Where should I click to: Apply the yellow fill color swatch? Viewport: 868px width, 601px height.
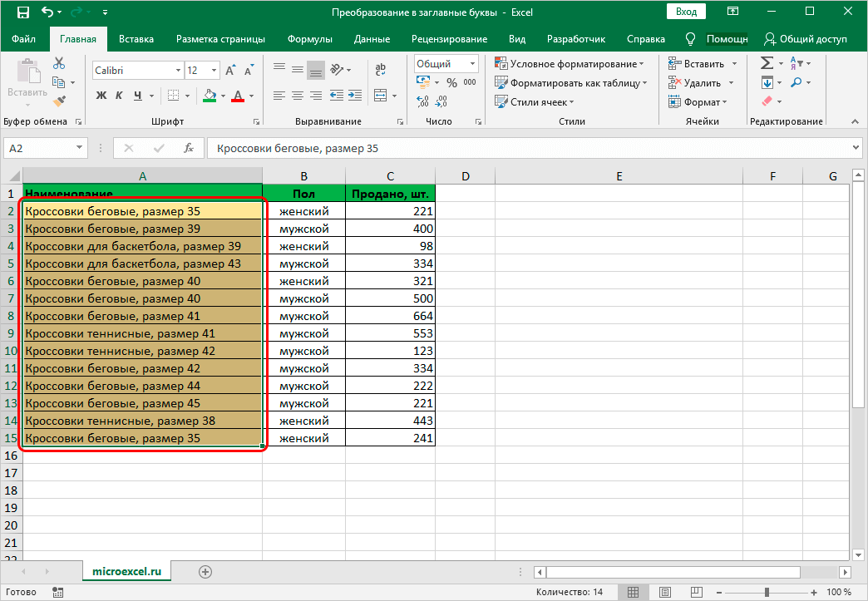pos(210,96)
